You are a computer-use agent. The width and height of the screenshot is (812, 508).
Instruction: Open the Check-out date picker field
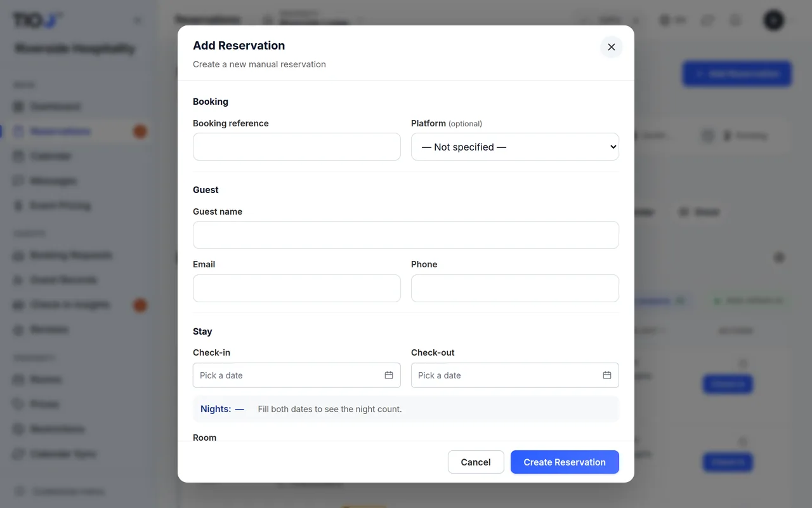tap(515, 375)
